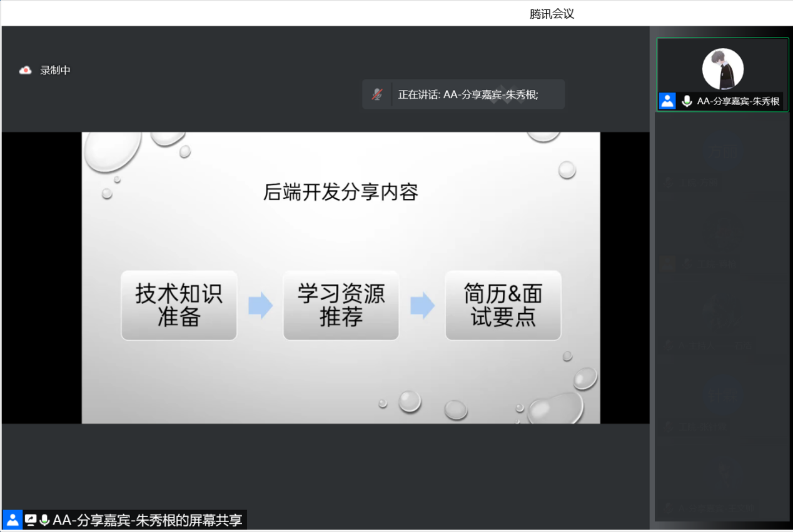Click arrow between 技术知识准备 and 学习资源推荐

260,306
